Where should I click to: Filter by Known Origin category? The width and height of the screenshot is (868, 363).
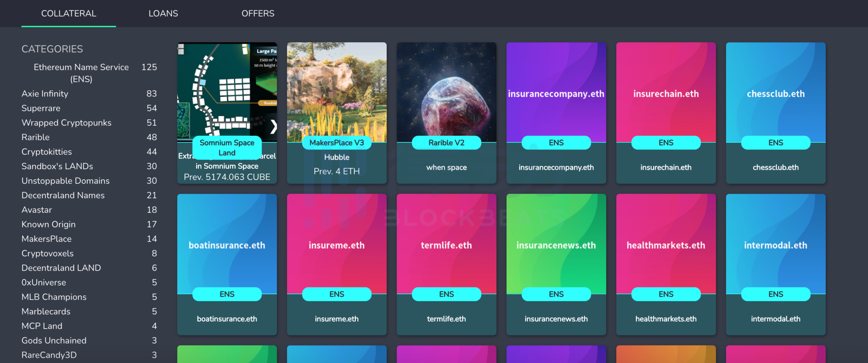coord(89,224)
